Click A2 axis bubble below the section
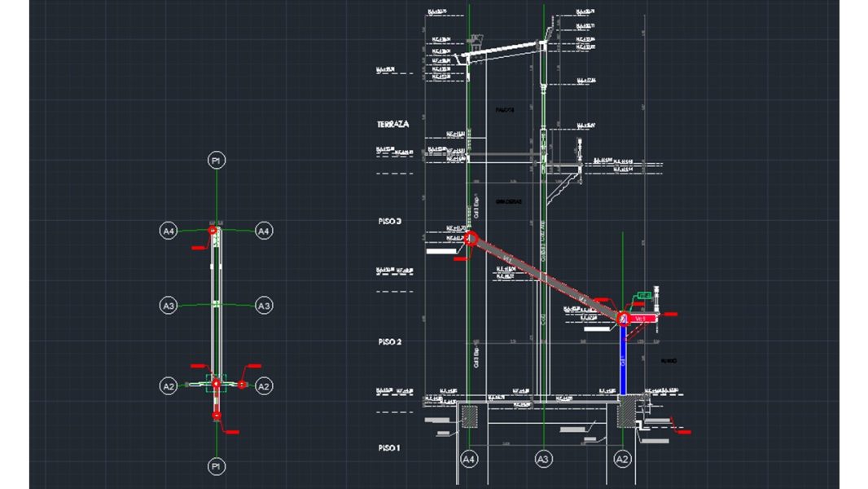The width and height of the screenshot is (868, 489). point(623,460)
